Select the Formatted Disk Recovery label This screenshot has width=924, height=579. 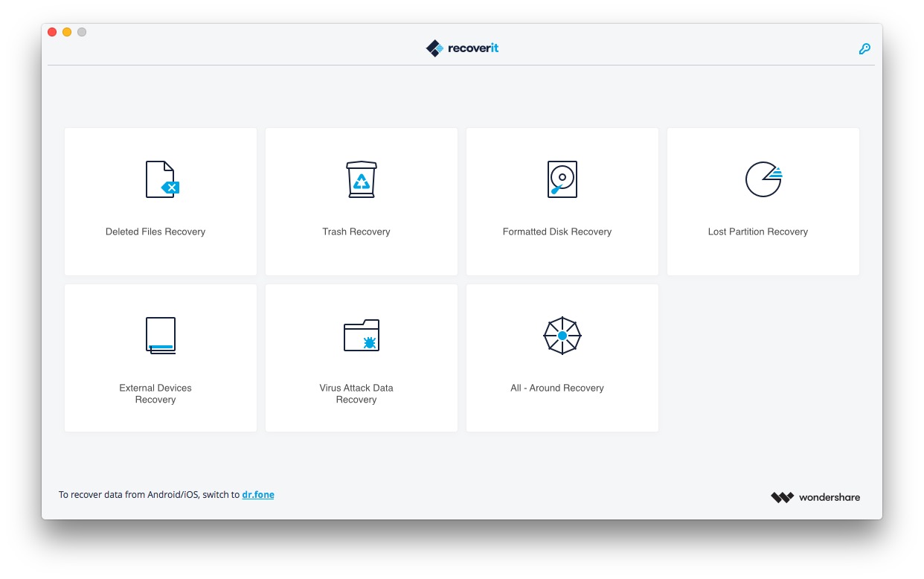[557, 232]
